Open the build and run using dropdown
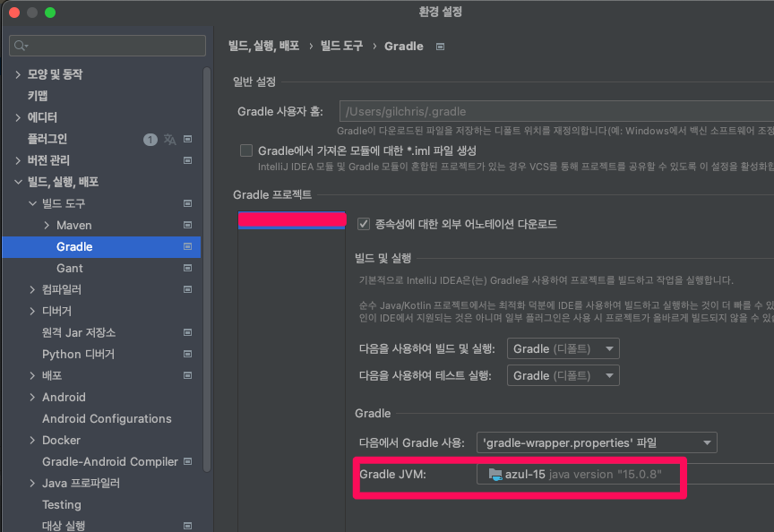This screenshot has width=774, height=532. [x=563, y=349]
